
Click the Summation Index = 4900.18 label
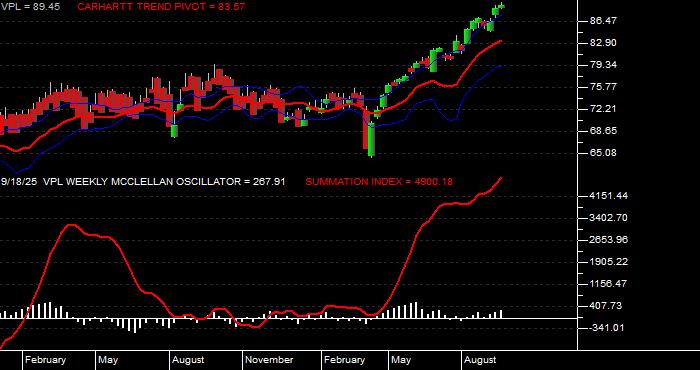(379, 182)
